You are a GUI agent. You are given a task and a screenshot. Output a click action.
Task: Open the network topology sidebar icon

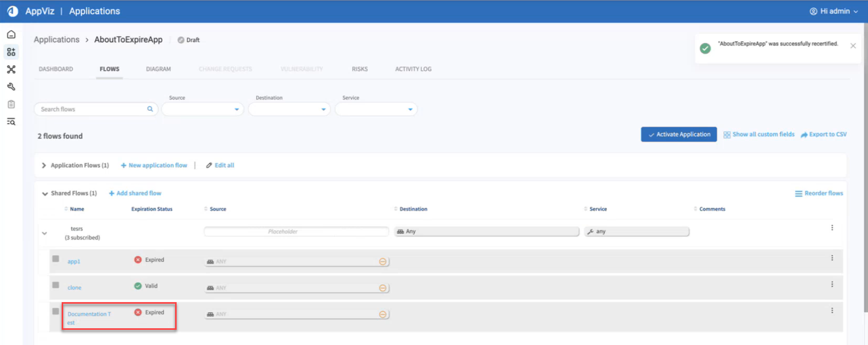(11, 70)
